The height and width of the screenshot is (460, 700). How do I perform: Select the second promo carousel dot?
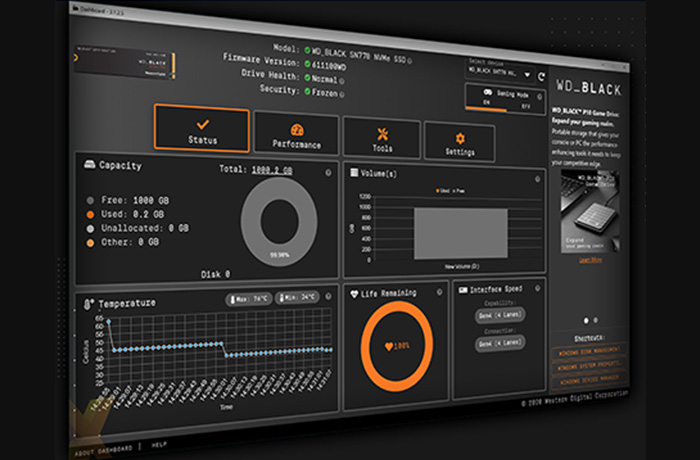596,320
